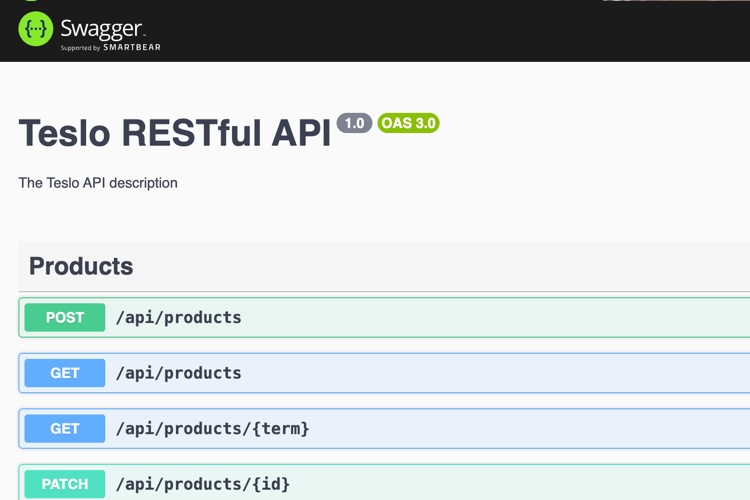Click the PATCH method badge
Image resolution: width=750 pixels, height=500 pixels.
click(65, 484)
